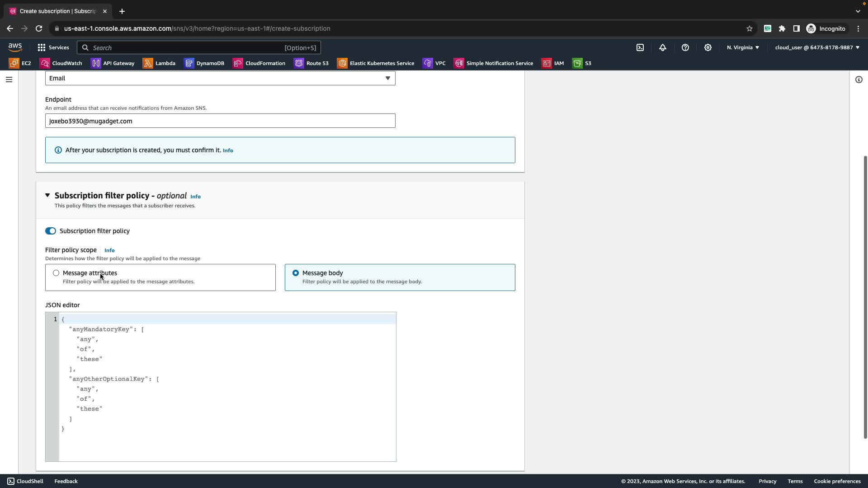Open CloudShell icon in top navigation bar

click(x=640, y=47)
